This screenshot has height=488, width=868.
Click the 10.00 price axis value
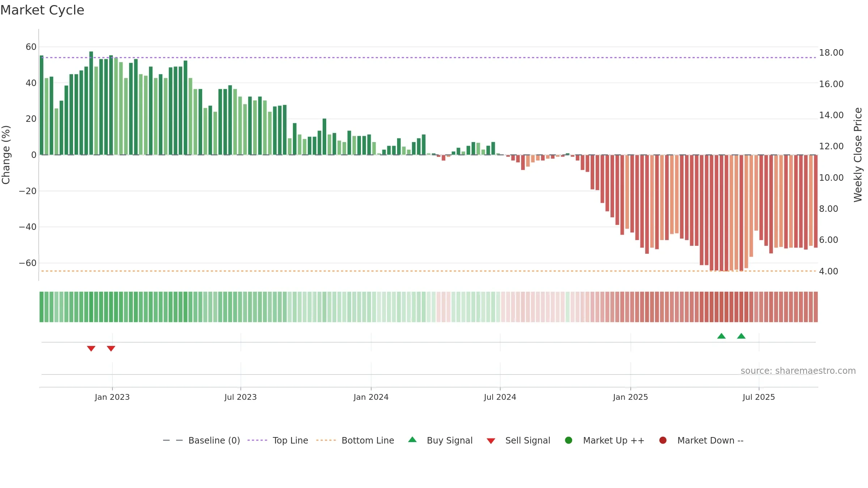[831, 177]
